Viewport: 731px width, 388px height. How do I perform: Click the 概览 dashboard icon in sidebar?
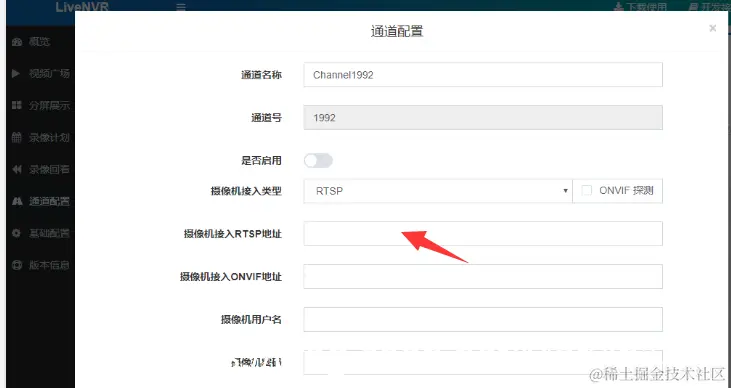coord(17,42)
